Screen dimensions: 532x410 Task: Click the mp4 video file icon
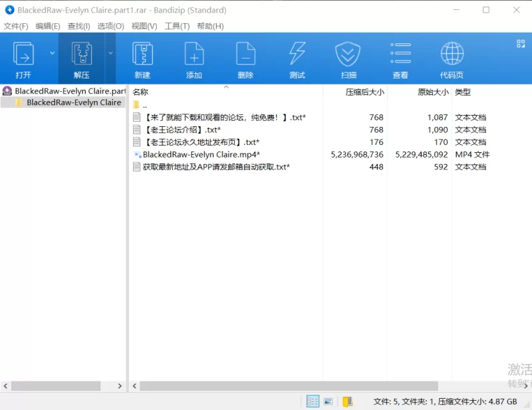coord(137,155)
